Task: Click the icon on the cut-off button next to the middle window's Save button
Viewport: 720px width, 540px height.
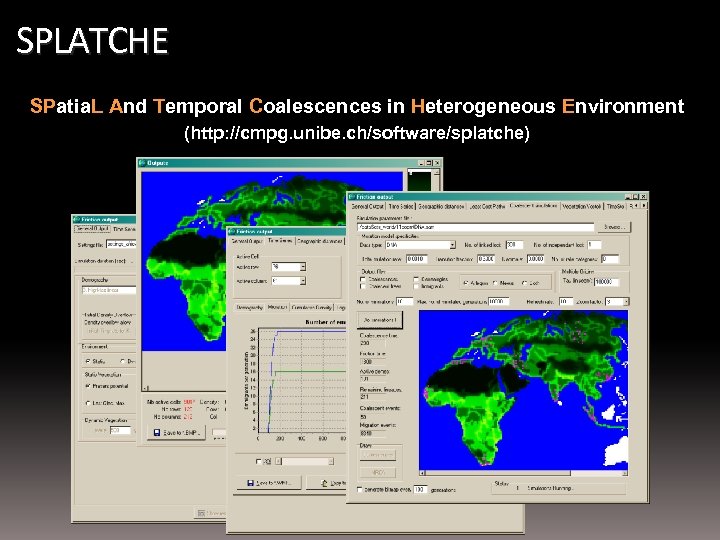Action: click(325, 483)
